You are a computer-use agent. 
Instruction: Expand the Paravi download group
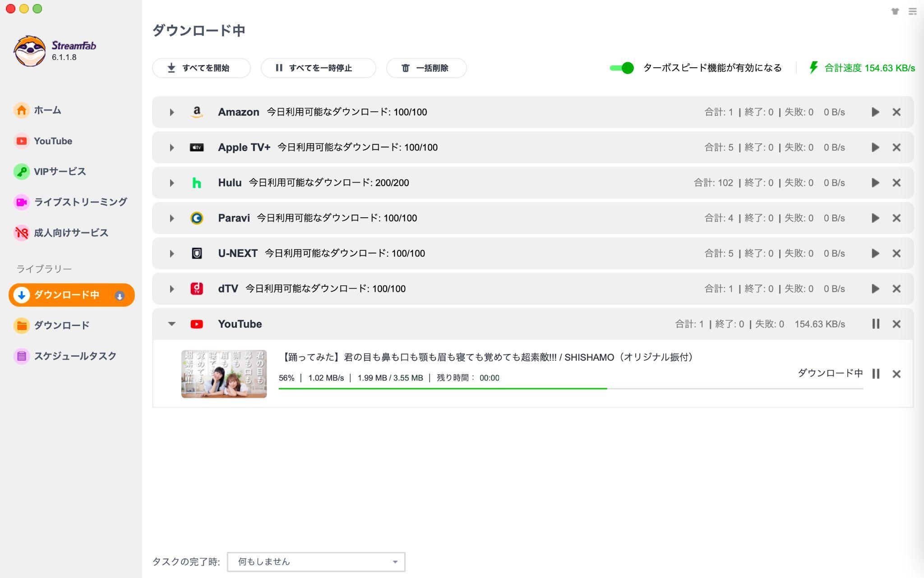tap(171, 218)
